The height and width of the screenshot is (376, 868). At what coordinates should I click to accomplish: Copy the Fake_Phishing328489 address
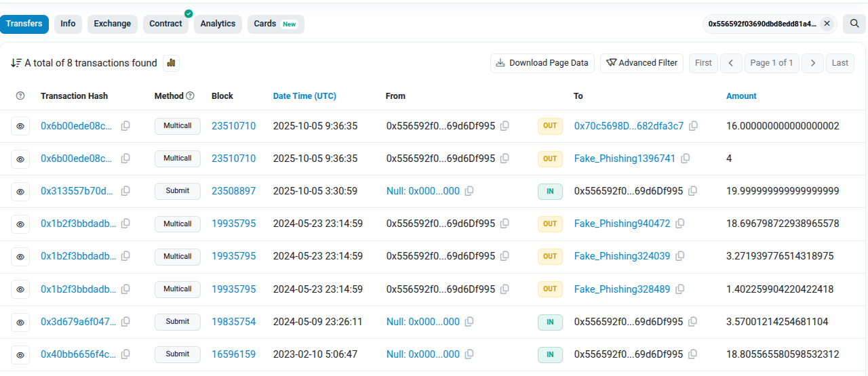(679, 289)
